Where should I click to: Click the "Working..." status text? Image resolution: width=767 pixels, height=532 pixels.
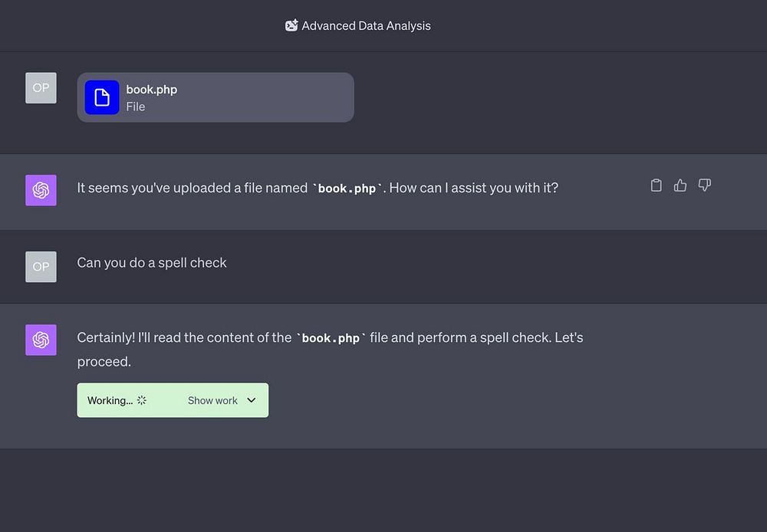[110, 400]
